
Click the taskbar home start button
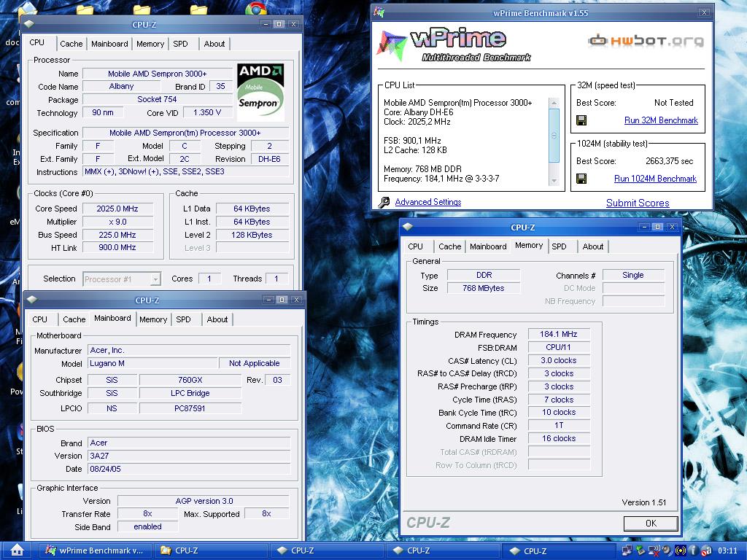[18, 551]
